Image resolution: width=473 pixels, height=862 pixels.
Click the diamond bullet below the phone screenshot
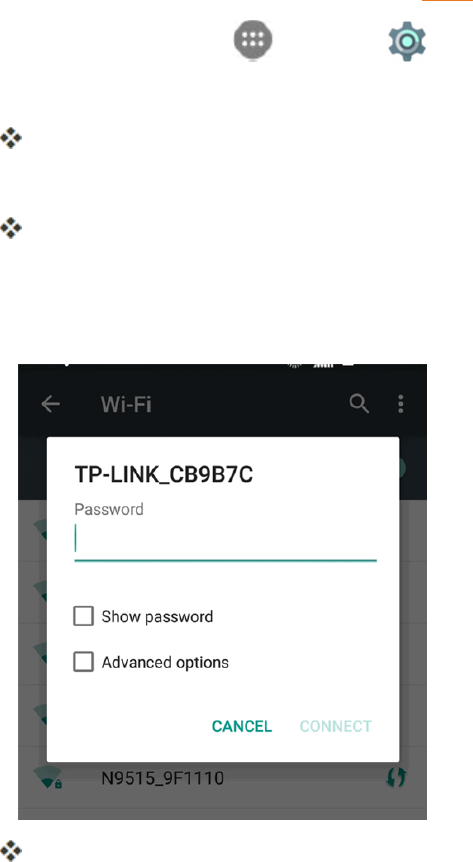pyautogui.click(x=11, y=850)
